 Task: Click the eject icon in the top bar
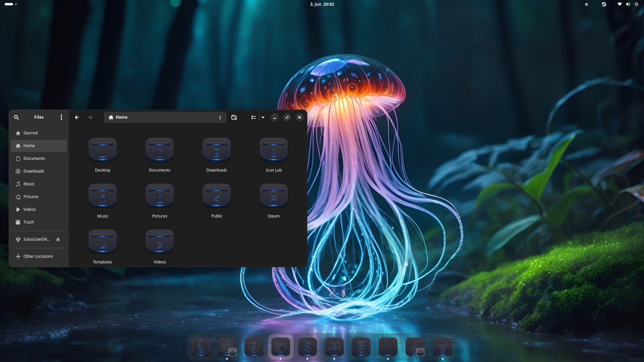coord(586,4)
